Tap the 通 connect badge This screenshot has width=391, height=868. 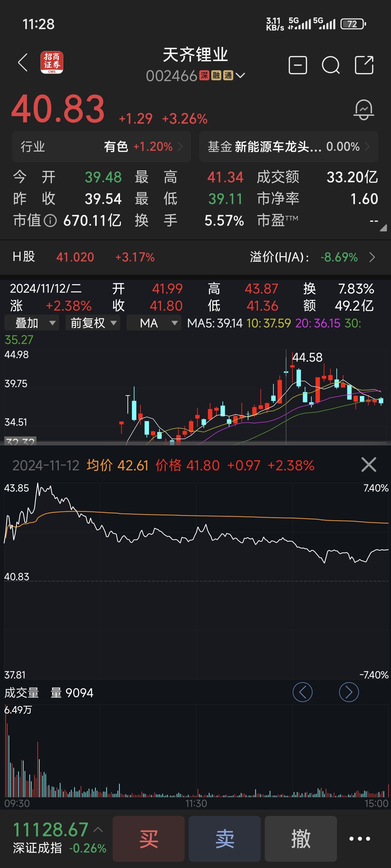[x=228, y=75]
